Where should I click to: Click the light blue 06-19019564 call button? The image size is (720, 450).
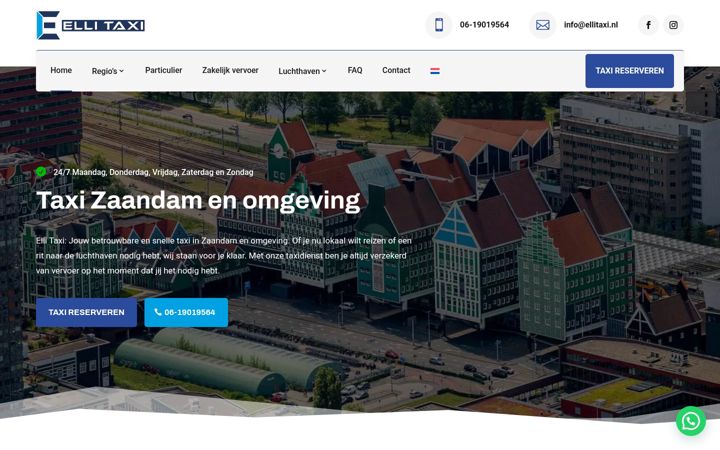point(186,312)
